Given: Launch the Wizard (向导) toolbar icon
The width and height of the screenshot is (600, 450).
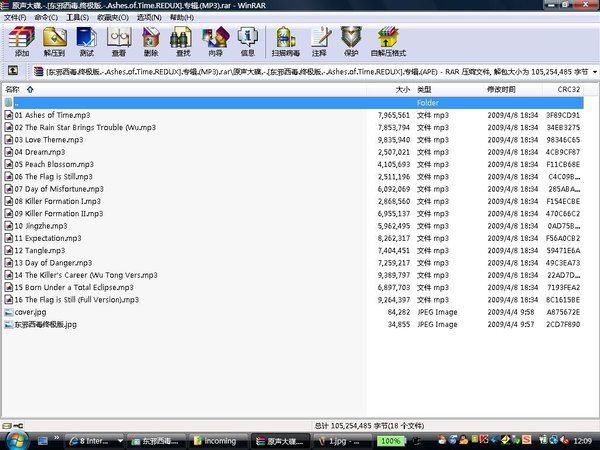Looking at the screenshot, I should coord(215,41).
